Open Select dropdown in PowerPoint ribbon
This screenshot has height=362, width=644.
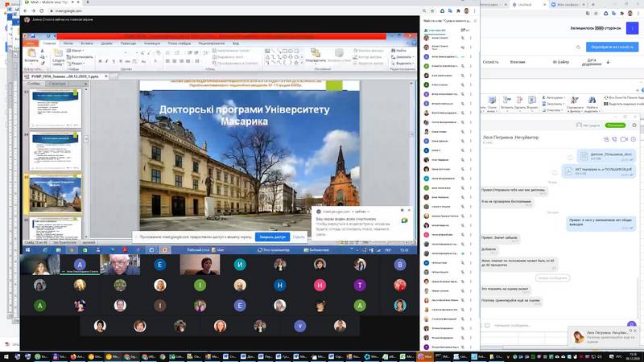click(402, 64)
